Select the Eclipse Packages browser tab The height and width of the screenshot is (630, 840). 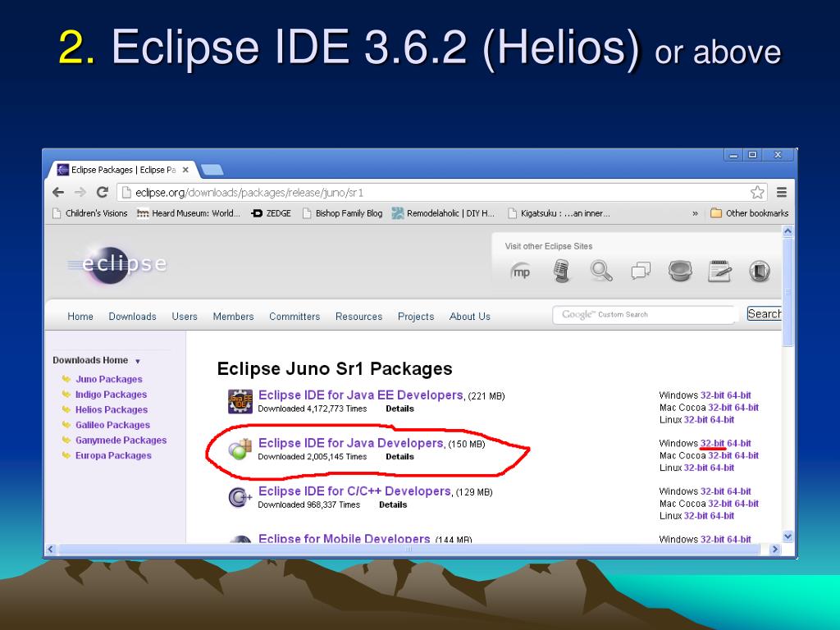pos(123,170)
